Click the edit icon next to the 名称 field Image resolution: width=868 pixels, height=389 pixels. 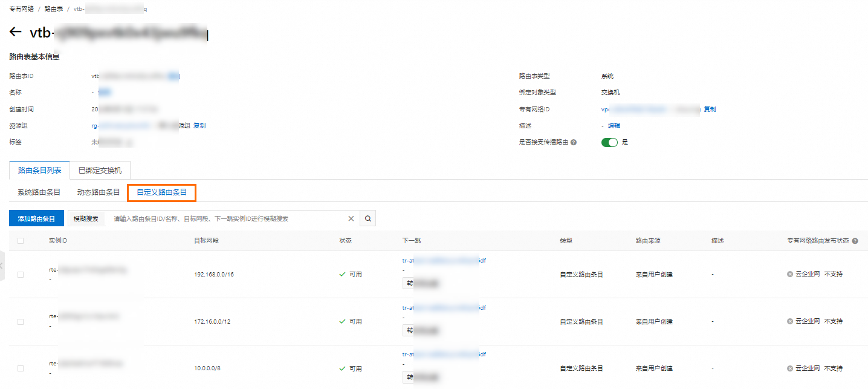(x=104, y=92)
